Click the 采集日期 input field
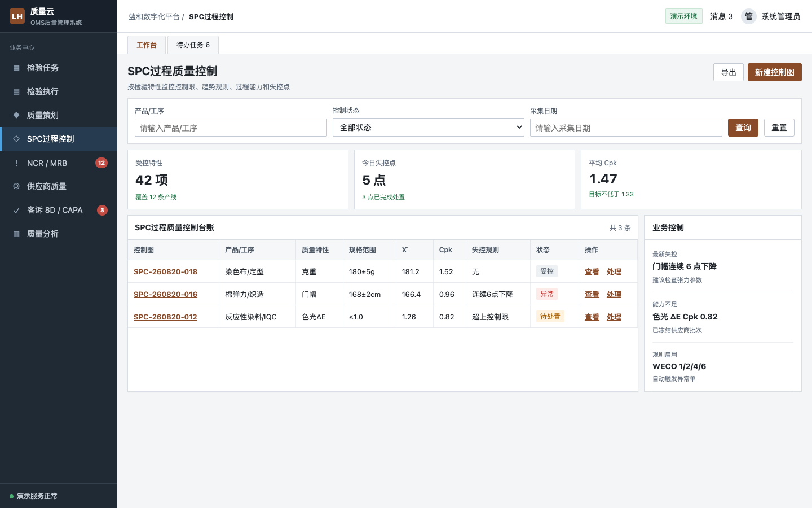The height and width of the screenshot is (508, 812). (626, 128)
